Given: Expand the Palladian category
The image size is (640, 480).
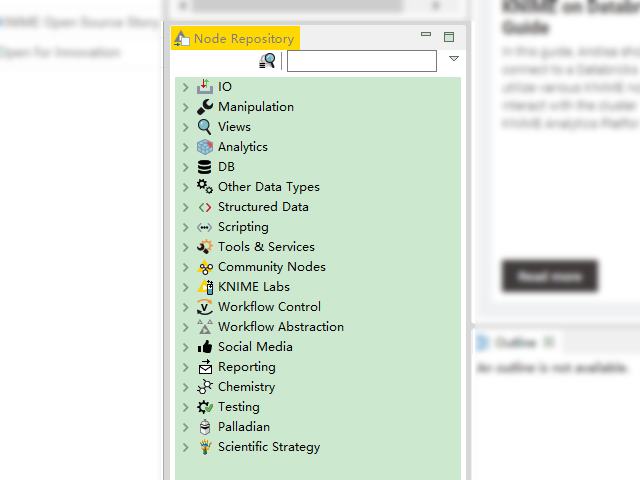Looking at the screenshot, I should (186, 427).
